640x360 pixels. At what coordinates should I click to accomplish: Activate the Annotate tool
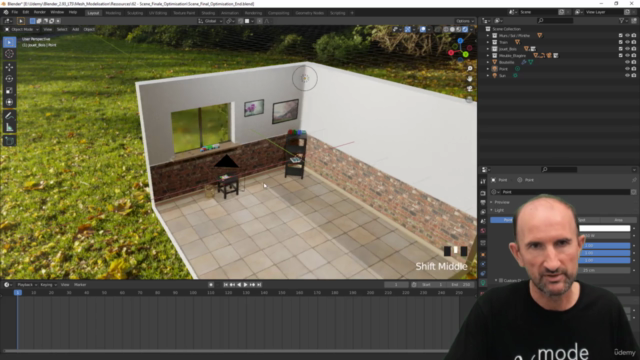click(9, 116)
